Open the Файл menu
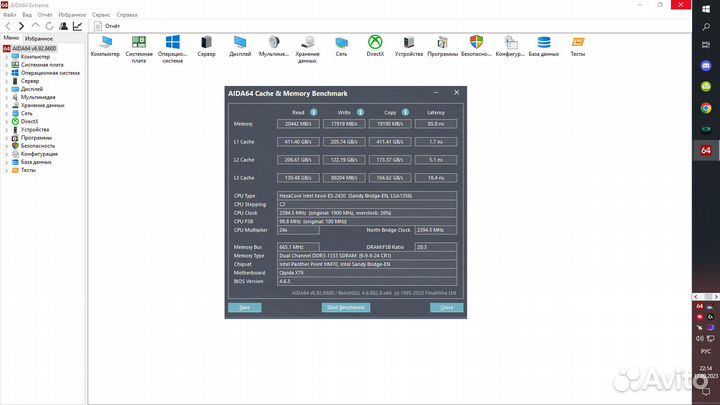 pyautogui.click(x=9, y=15)
